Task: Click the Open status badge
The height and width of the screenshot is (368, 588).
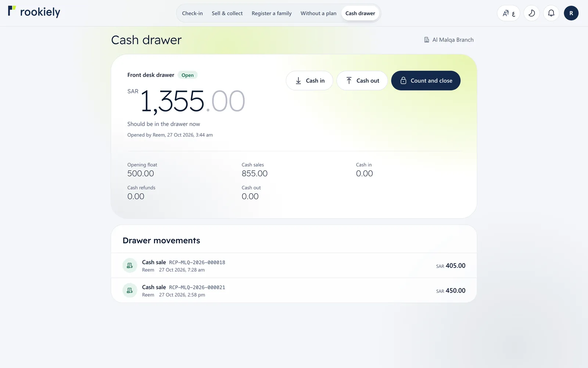Action: click(187, 75)
